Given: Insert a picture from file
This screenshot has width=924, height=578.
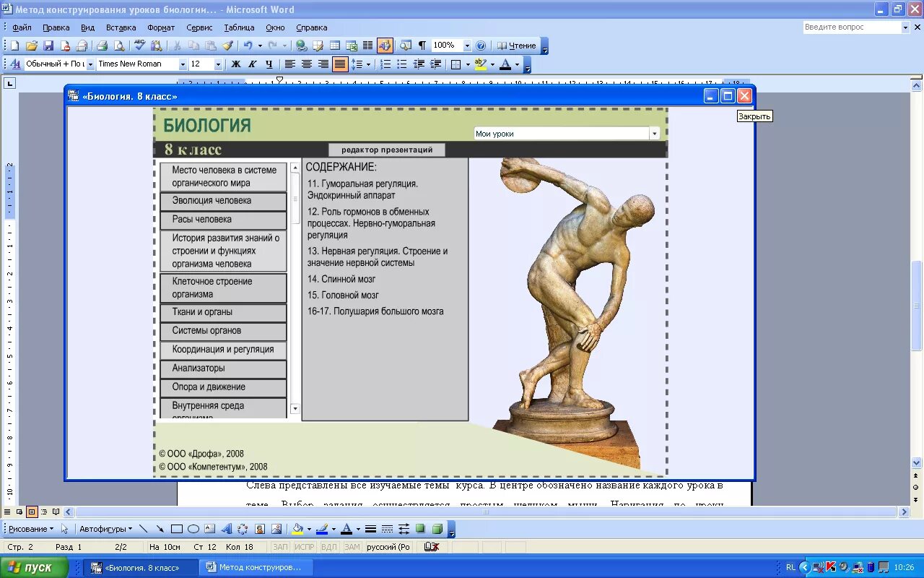Looking at the screenshot, I should coord(276,529).
